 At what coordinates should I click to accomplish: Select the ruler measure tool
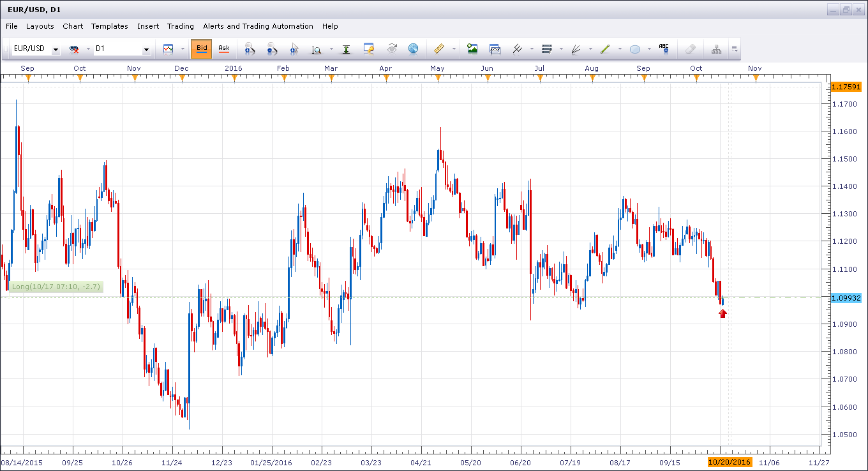438,49
